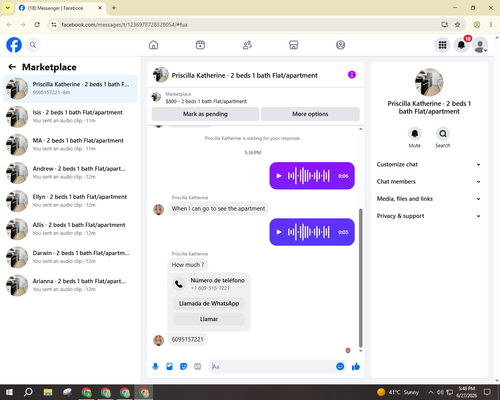
Task: Click the Marketplace $800 listing thumbnail
Action: tap(156, 97)
